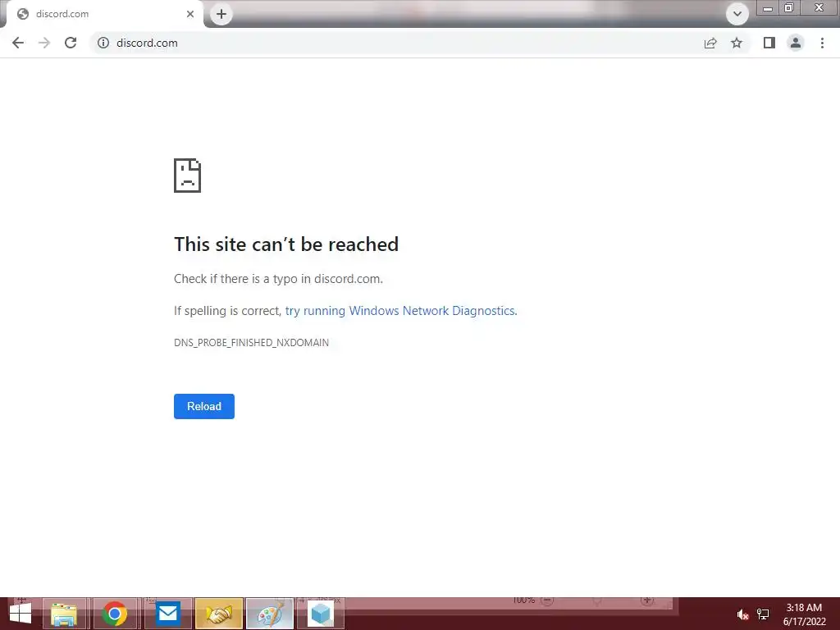Click the muted volume tray icon

pyautogui.click(x=742, y=614)
